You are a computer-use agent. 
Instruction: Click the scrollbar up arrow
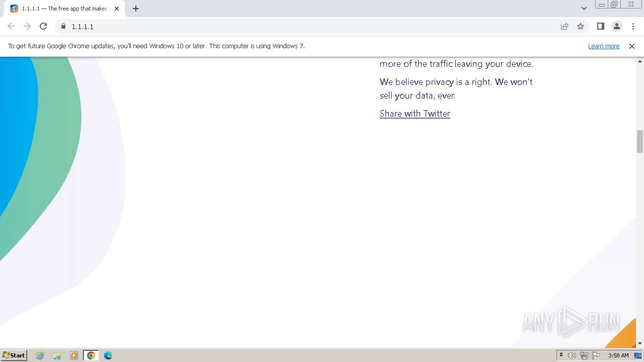[640, 61]
